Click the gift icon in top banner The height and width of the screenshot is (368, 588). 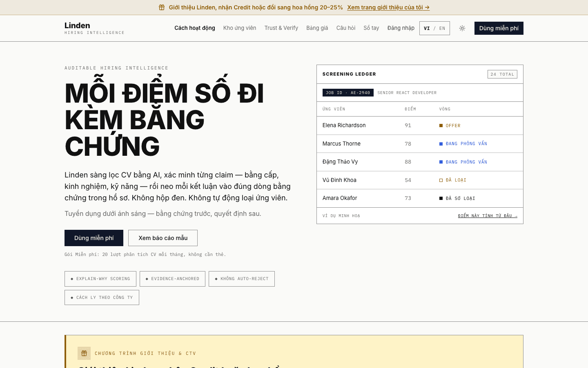162,7
